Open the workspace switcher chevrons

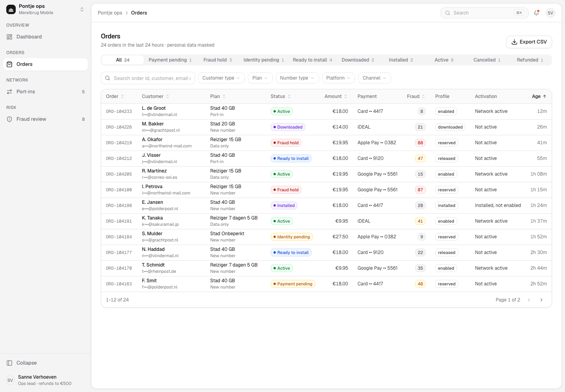pos(82,9)
